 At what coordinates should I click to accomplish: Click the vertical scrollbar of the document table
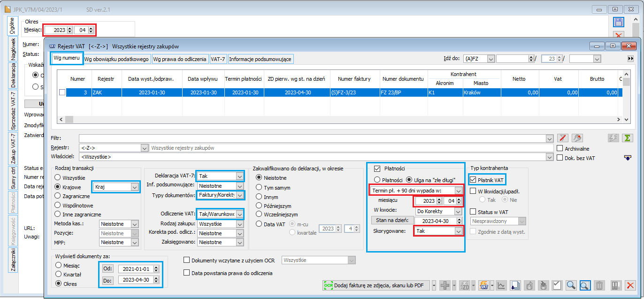pos(626,97)
